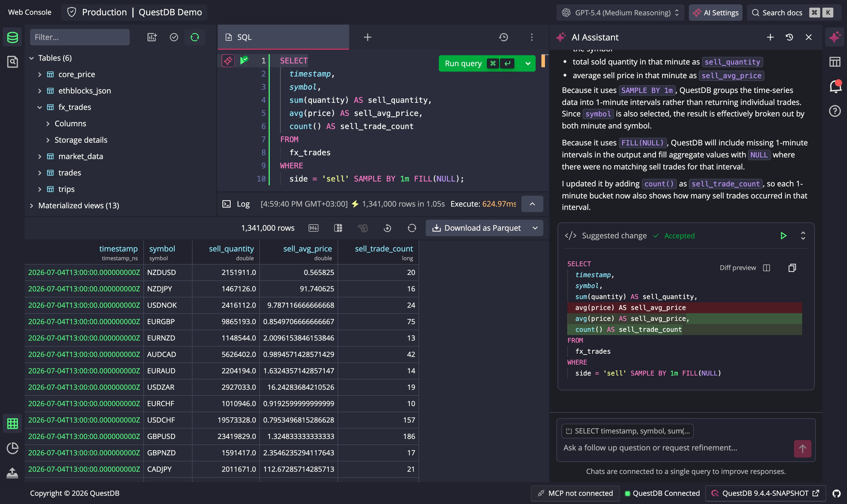This screenshot has width=847, height=504.
Task: Expand the core_price table
Action: point(40,74)
